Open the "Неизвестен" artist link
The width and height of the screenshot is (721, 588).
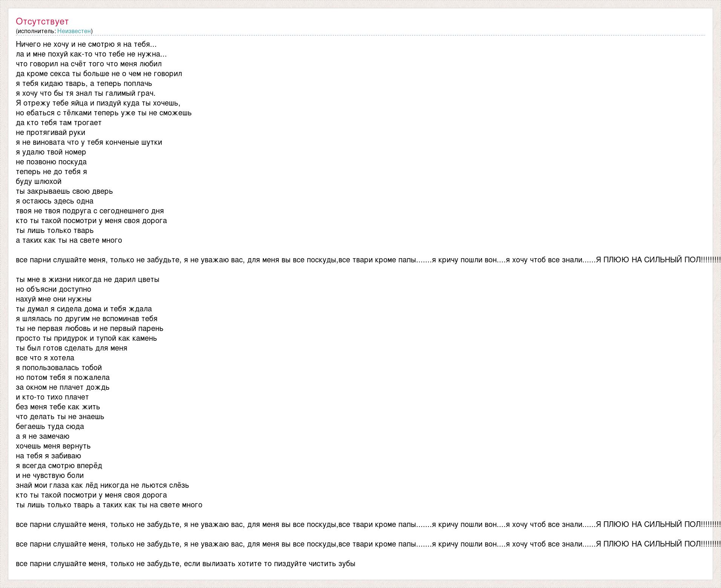74,31
